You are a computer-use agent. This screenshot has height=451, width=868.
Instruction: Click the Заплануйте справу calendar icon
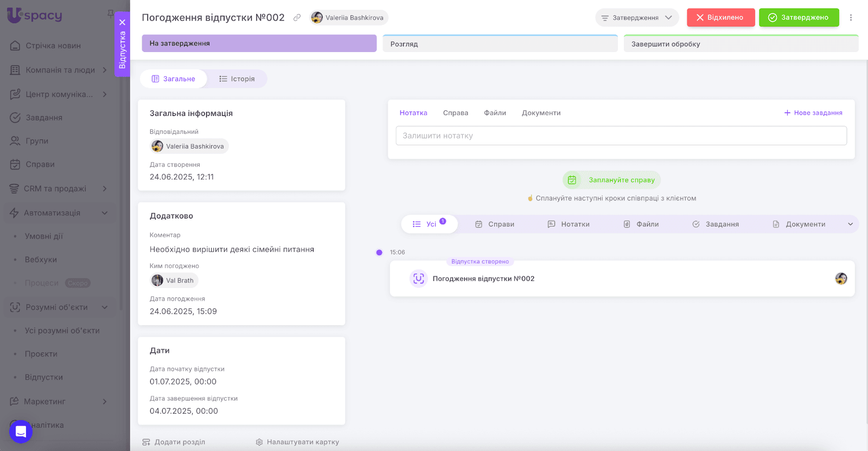point(572,180)
